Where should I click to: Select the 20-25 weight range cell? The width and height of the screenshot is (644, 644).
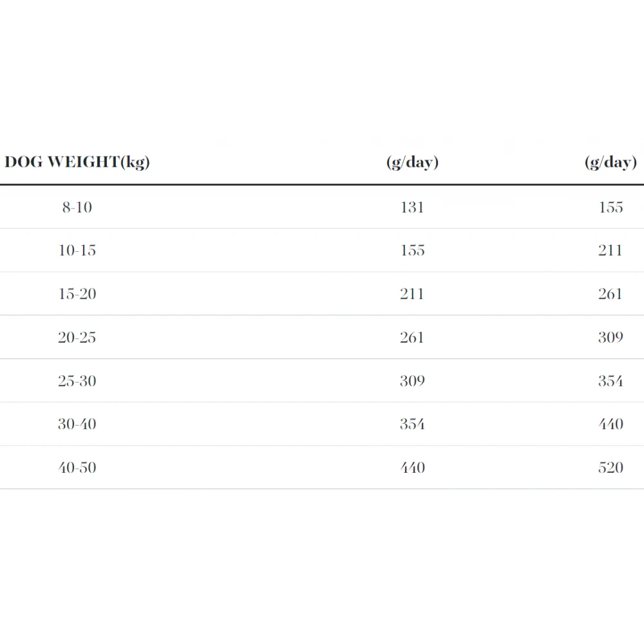coord(77,337)
